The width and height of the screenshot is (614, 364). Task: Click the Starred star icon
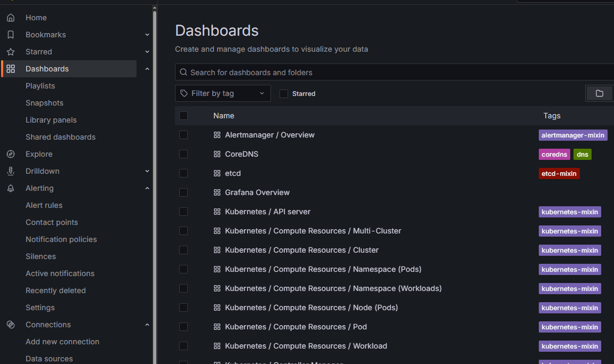pos(11,52)
